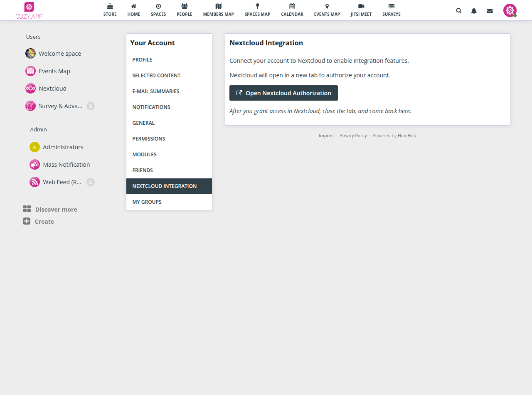This screenshot has height=395, width=532.
Task: Click the CUZY.APP logo
Action: (x=29, y=10)
